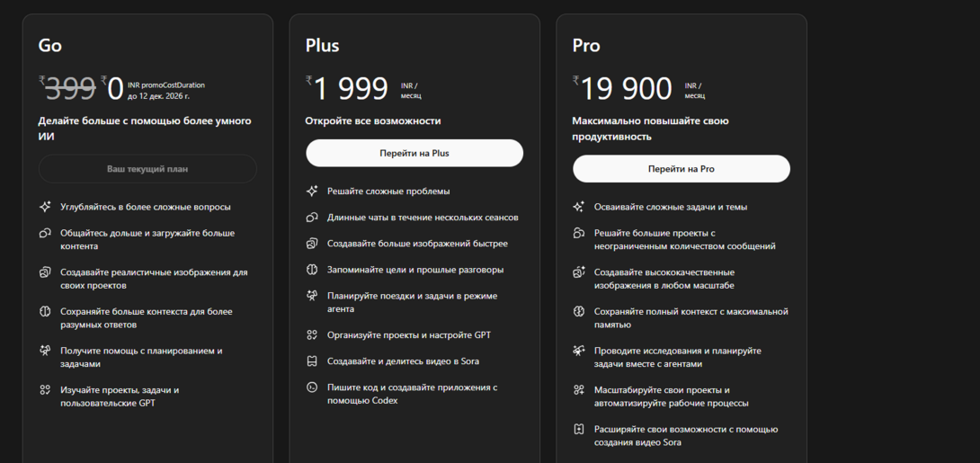Viewport: 980px width, 463px height.
Task: Click the memory brain icon in the Pro plan
Action: click(579, 312)
